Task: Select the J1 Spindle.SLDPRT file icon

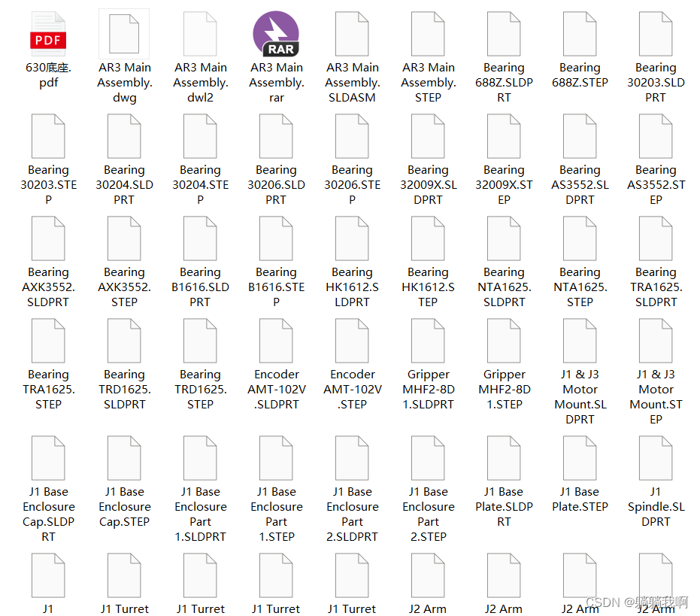Action: tap(656, 458)
